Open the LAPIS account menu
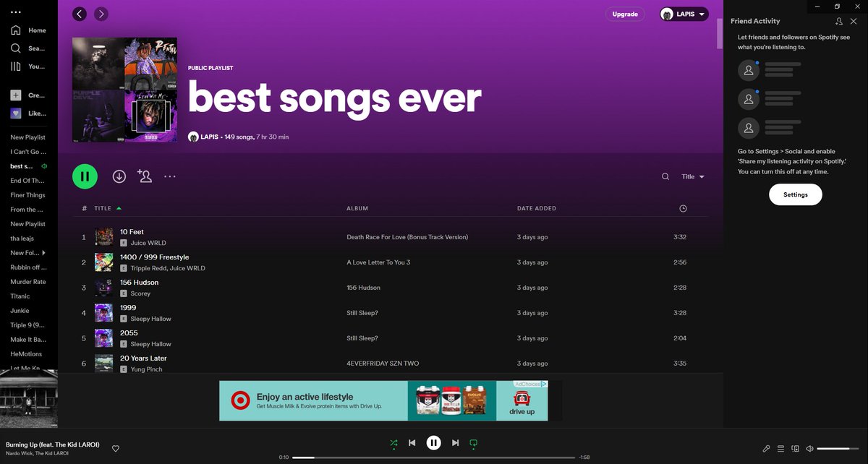868x464 pixels. [684, 14]
